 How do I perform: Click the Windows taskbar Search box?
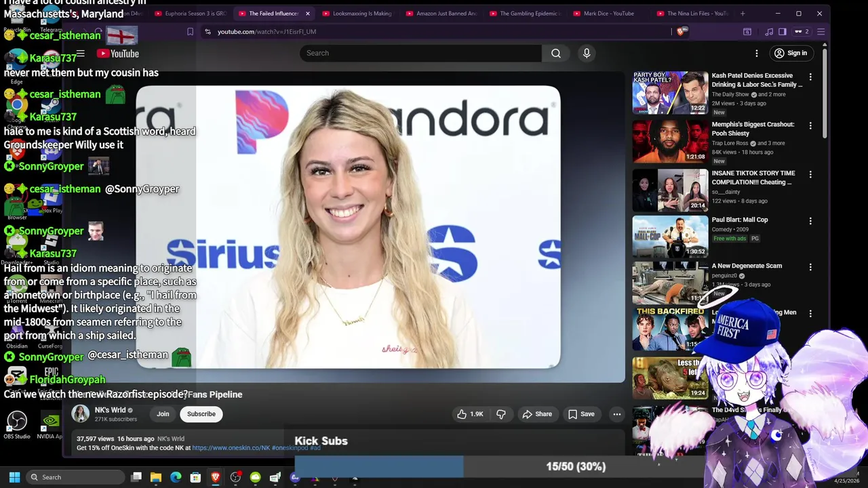coord(76,477)
